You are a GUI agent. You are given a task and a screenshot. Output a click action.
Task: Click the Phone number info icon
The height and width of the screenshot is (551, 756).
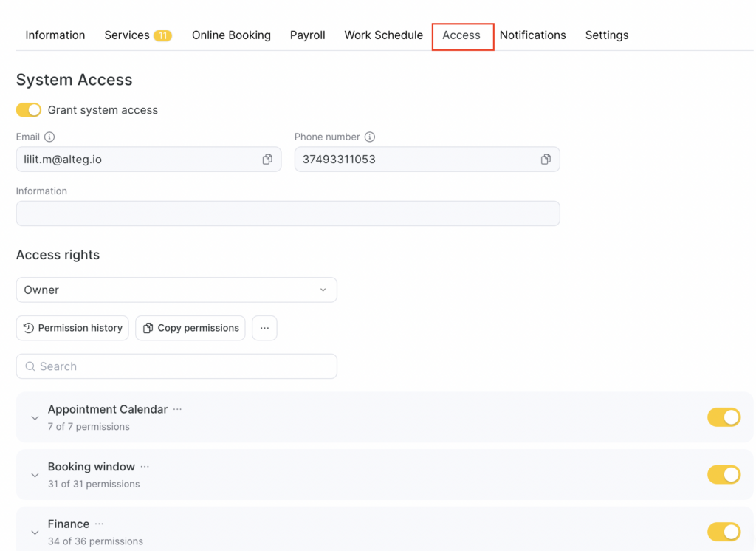coord(370,137)
